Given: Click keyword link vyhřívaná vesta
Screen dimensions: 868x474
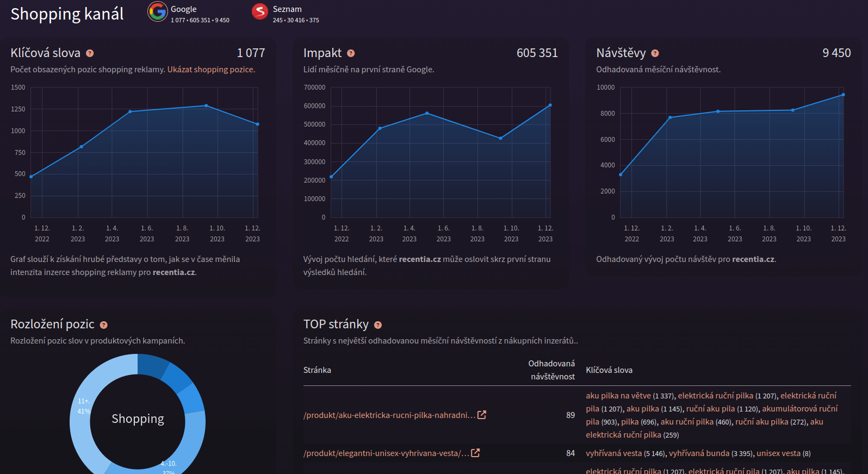Looking at the screenshot, I should pyautogui.click(x=614, y=453).
